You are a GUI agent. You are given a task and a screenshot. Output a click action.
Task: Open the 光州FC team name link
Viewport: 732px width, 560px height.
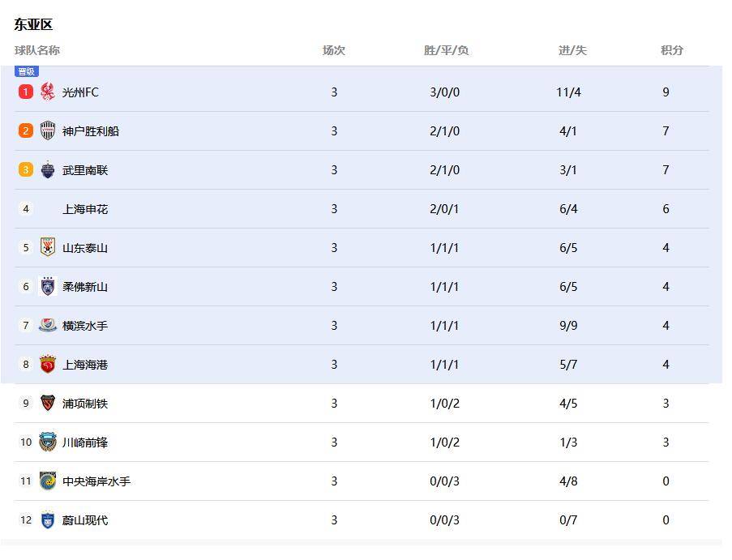pyautogui.click(x=80, y=92)
